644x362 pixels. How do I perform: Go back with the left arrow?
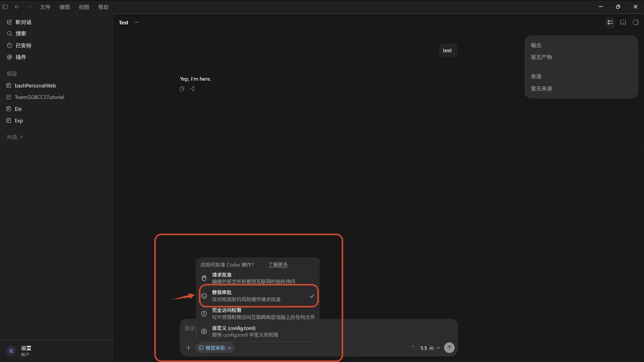(x=17, y=7)
